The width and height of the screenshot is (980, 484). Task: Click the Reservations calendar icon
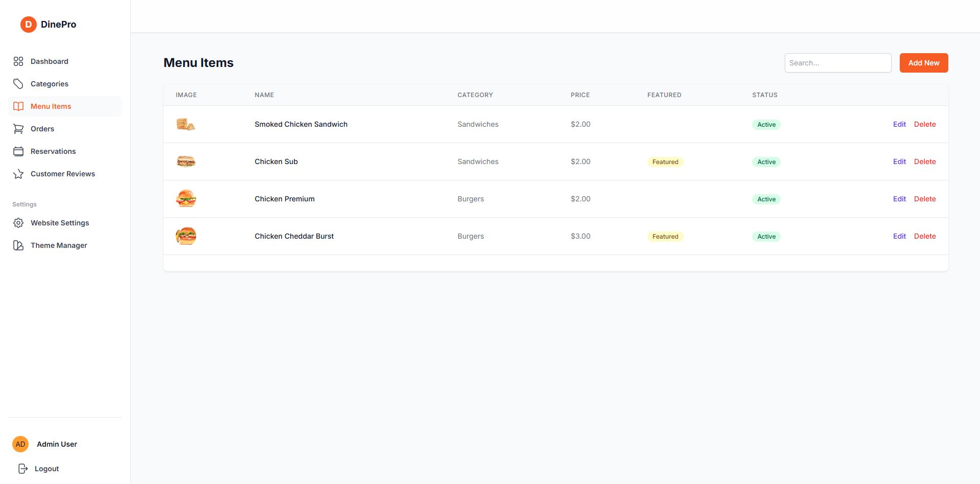tap(18, 151)
